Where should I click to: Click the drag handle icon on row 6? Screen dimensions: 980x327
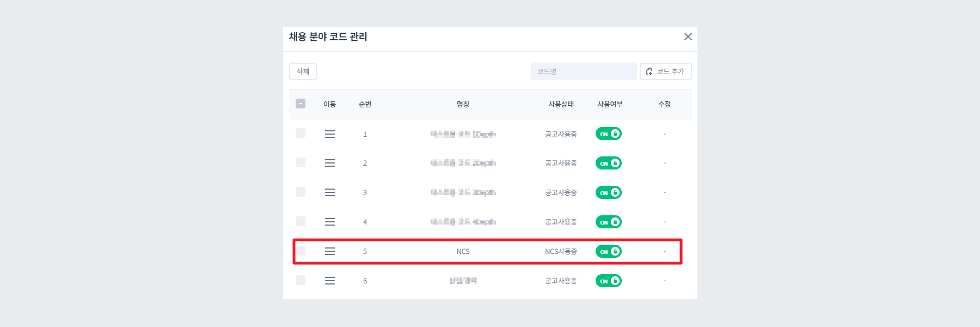click(x=330, y=280)
